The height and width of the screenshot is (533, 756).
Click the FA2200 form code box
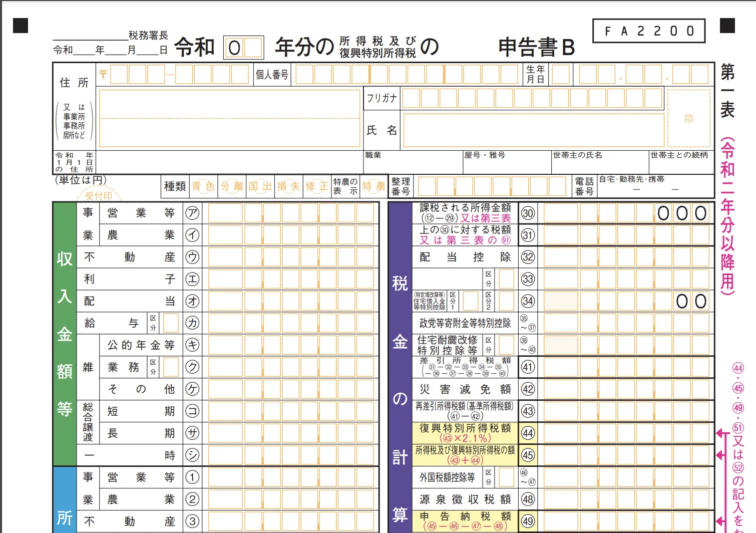(x=649, y=31)
